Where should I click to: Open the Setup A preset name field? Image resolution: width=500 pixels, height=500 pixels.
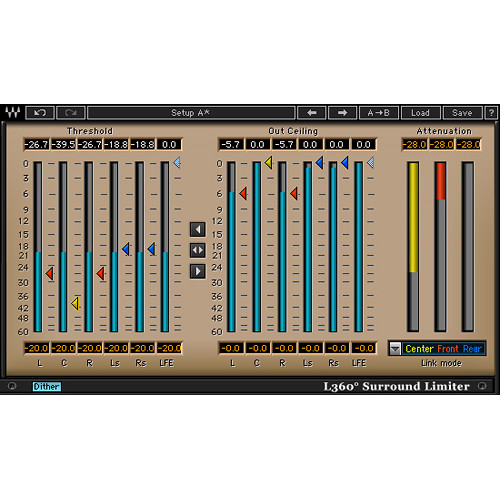click(191, 113)
